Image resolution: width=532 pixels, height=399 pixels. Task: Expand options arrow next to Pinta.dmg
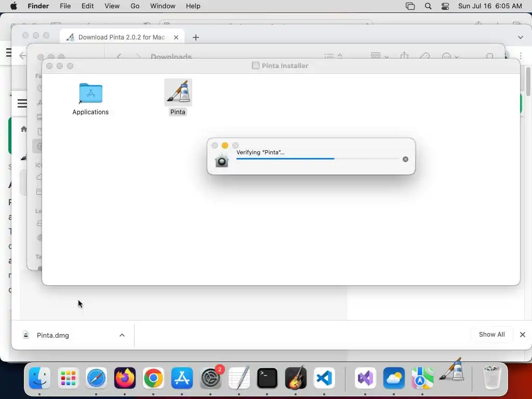[122, 335]
